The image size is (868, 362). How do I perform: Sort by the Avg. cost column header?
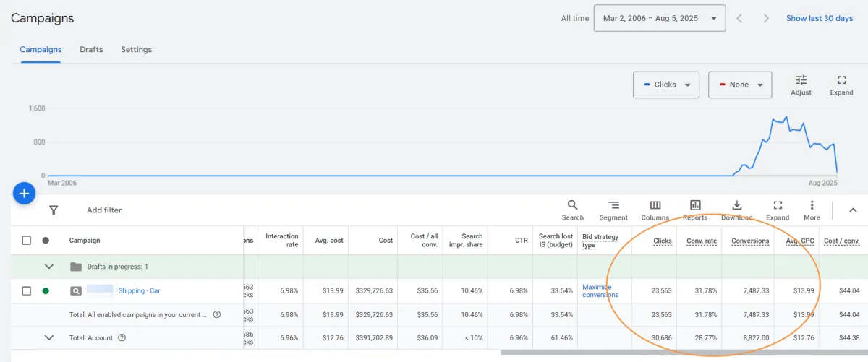(329, 241)
